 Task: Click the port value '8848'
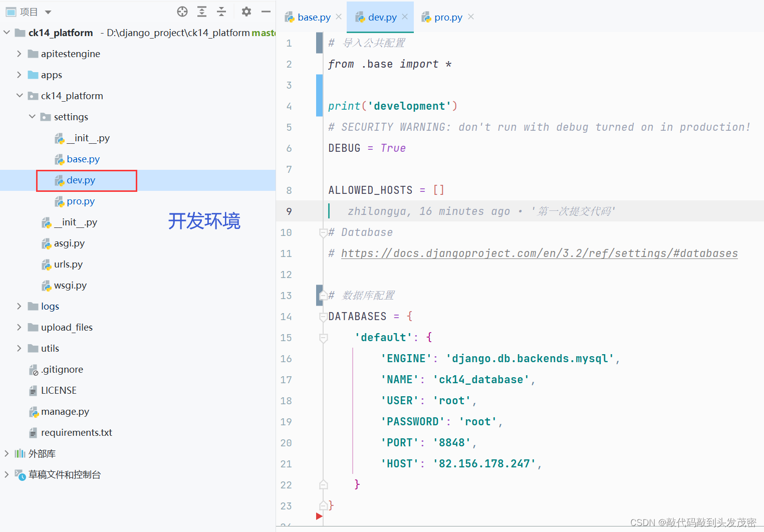click(452, 443)
